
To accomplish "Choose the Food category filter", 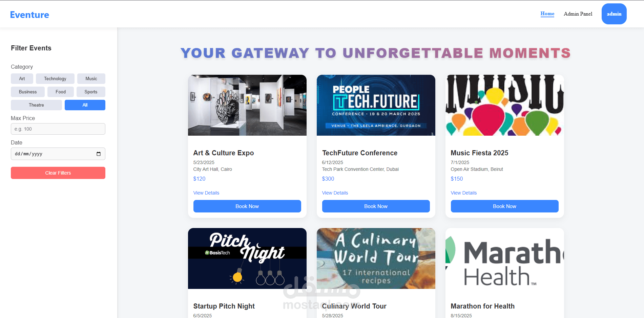I will 61,92.
